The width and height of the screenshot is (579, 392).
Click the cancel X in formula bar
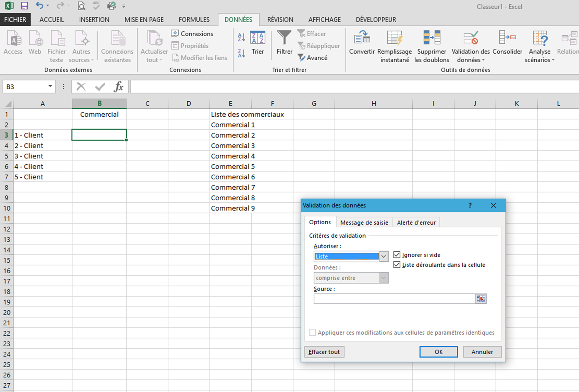click(x=81, y=87)
